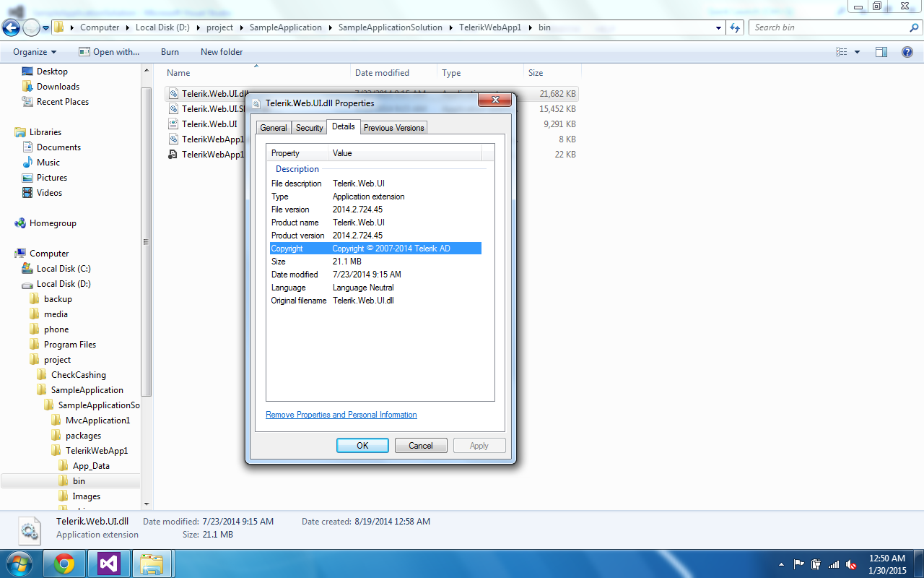Screen dimensions: 924x578
Task: Open the Change your view icon
Action: click(x=842, y=52)
